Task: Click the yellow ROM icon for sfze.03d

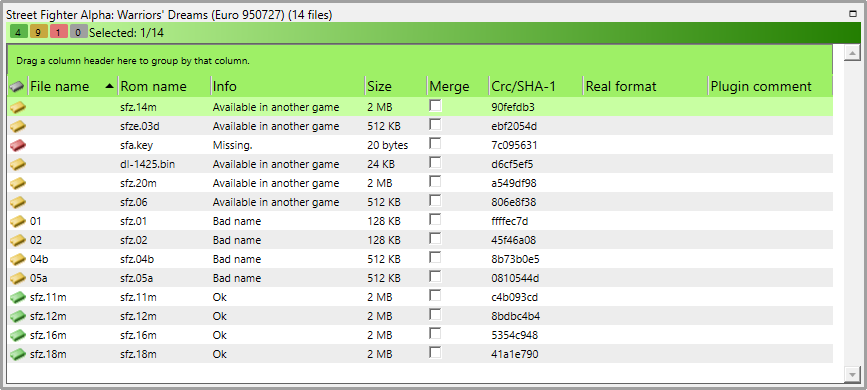Action: pos(18,126)
